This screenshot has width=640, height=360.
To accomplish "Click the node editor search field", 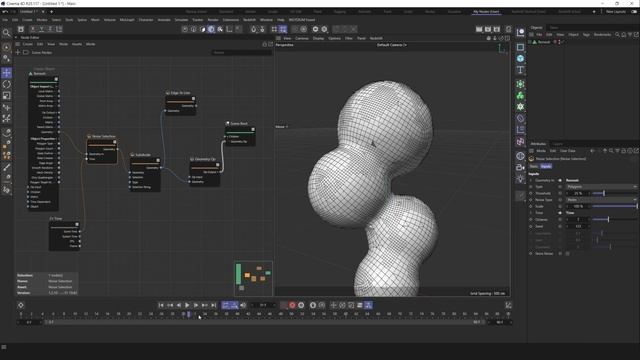I will [x=242, y=52].
